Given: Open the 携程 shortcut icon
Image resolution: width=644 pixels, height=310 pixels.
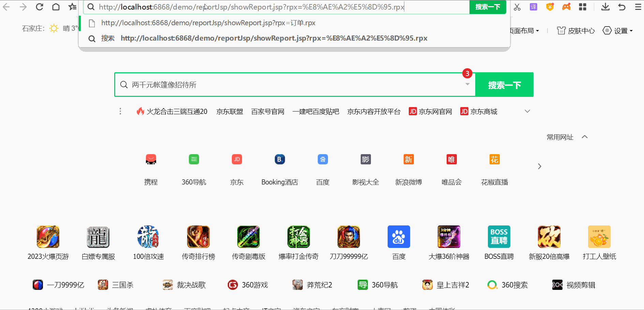Looking at the screenshot, I should pyautogui.click(x=151, y=159).
